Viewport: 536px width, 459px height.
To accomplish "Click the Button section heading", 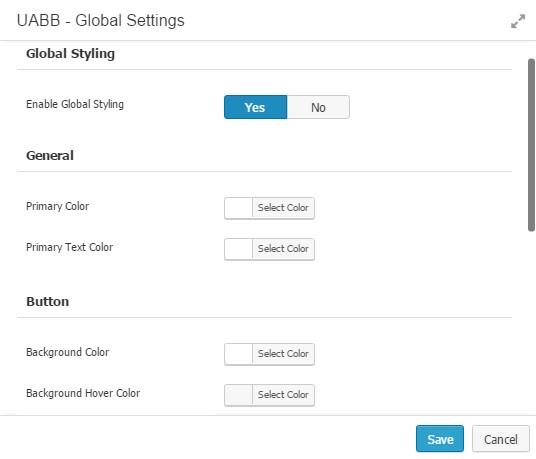I will 48,301.
